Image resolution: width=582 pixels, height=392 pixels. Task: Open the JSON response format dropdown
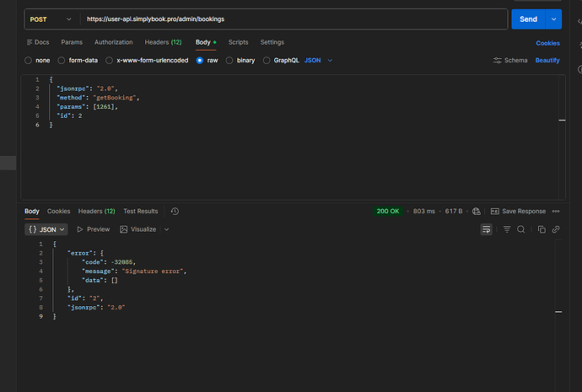click(46, 229)
